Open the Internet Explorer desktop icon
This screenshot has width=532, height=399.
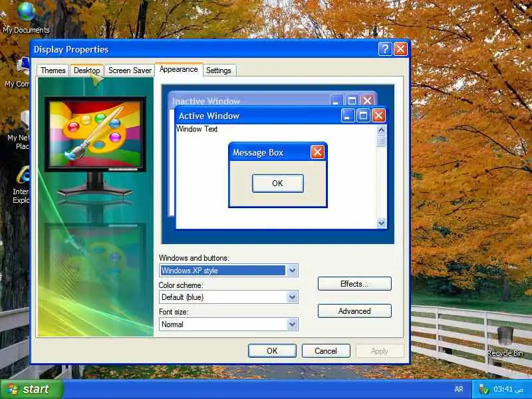tap(22, 185)
